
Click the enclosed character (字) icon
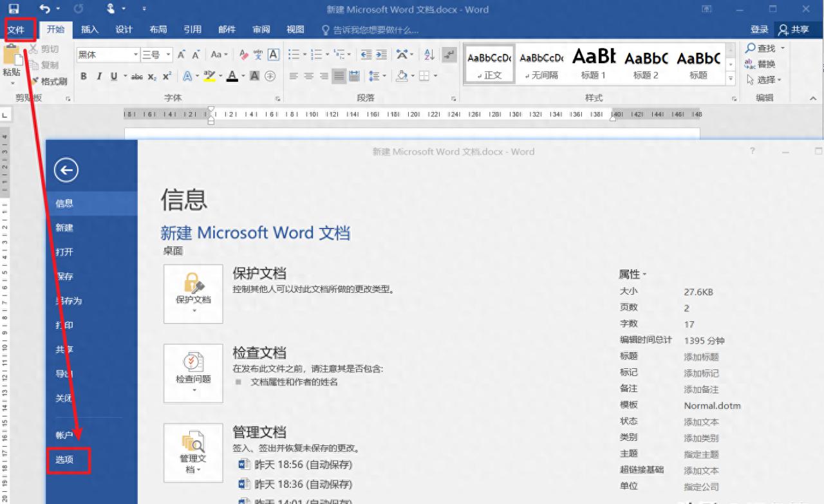click(270, 76)
